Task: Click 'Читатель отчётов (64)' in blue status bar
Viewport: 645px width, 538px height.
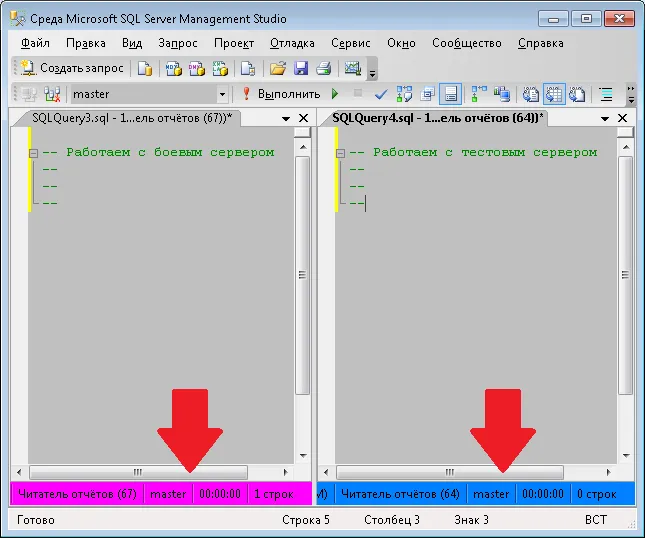Action: [x=400, y=494]
